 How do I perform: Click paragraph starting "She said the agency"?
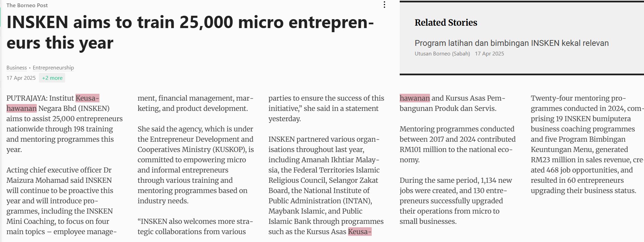[195, 165]
